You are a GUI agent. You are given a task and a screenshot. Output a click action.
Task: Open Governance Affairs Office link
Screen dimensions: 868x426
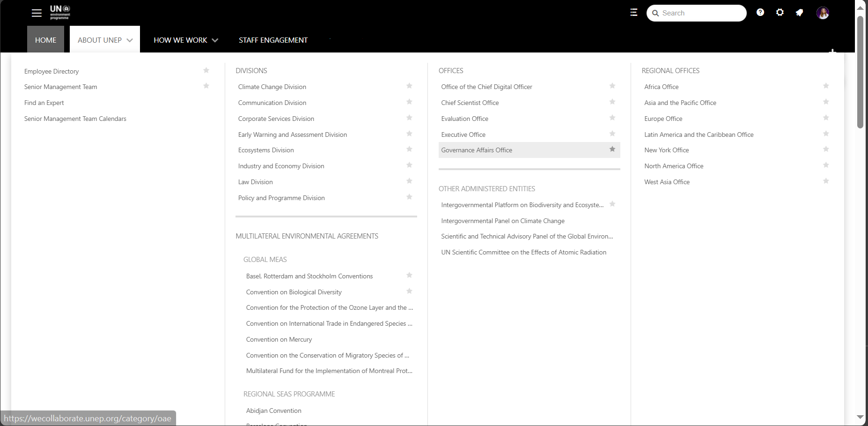click(x=477, y=150)
